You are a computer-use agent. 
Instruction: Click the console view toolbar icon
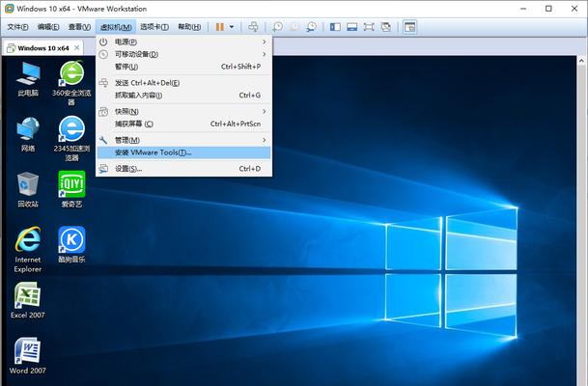410,27
